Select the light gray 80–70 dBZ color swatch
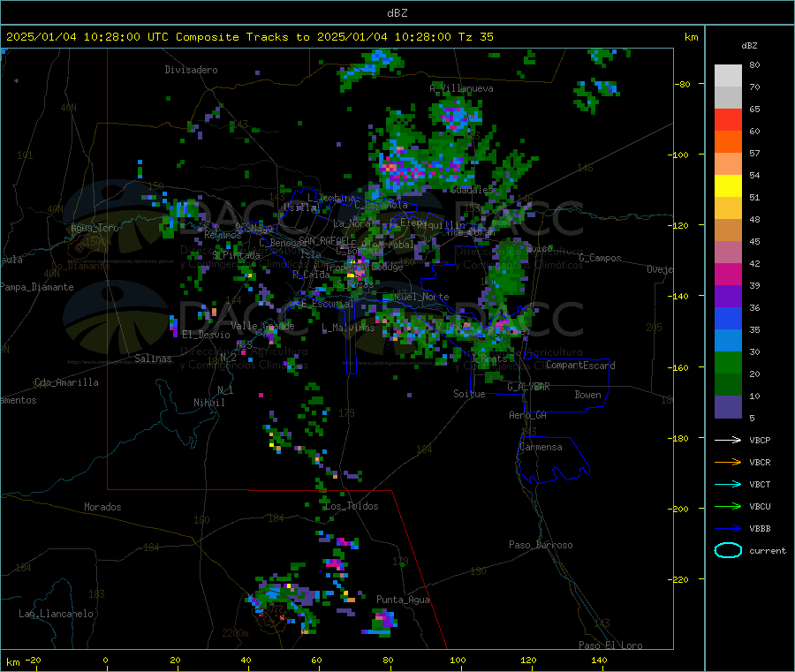 [728, 76]
